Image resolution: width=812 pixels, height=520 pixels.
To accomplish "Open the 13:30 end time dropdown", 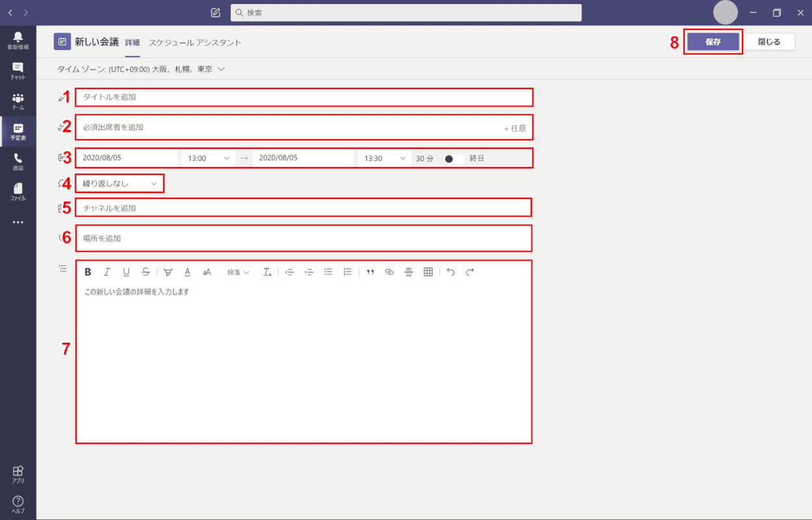I will 384,158.
